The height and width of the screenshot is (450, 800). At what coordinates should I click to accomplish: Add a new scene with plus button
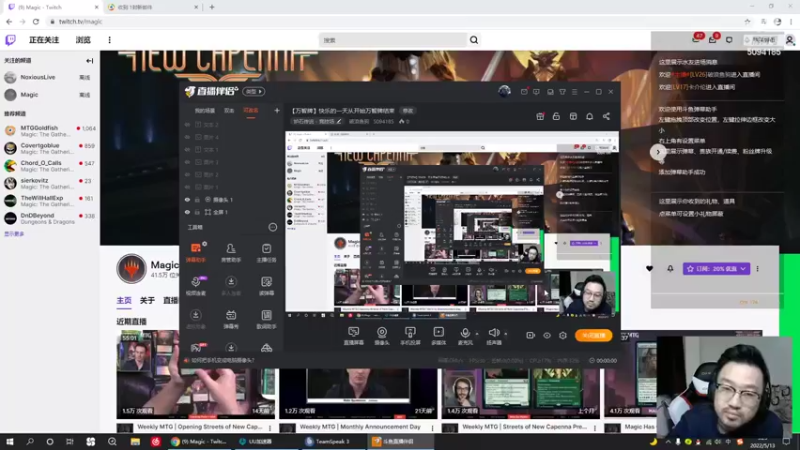(277, 110)
